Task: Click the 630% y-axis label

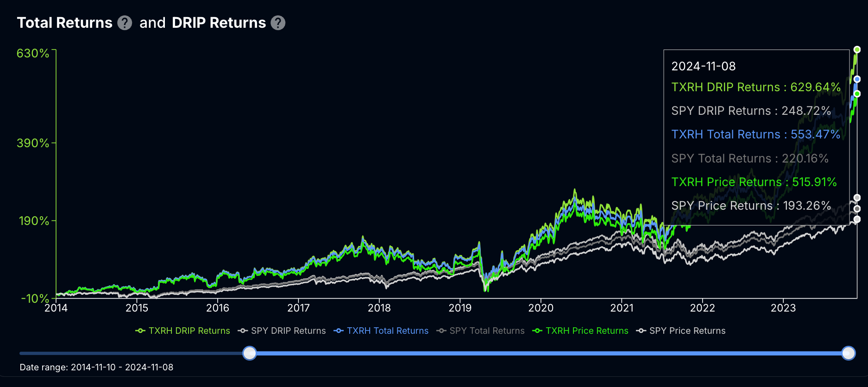Action: [33, 53]
